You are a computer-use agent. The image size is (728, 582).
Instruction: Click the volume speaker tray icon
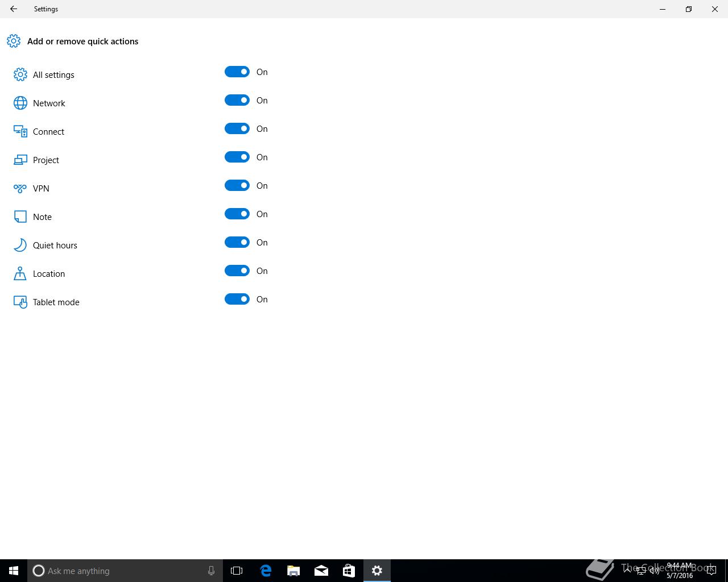pos(655,571)
